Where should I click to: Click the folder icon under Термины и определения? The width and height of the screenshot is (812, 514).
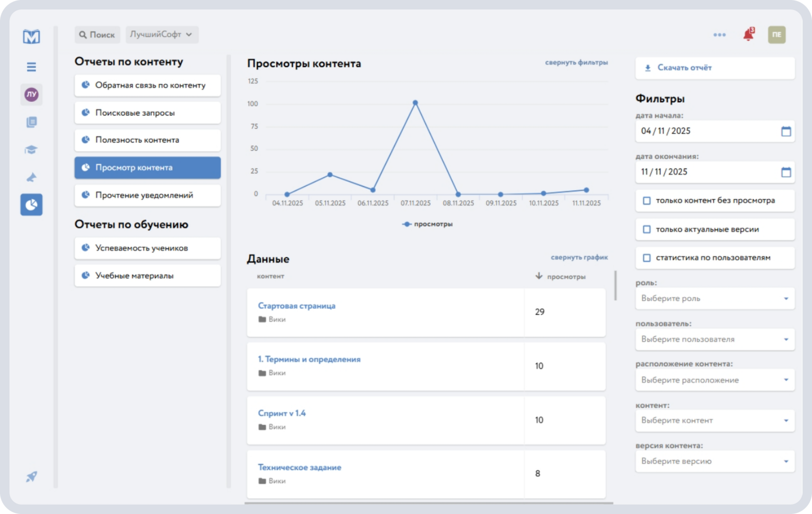[262, 373]
